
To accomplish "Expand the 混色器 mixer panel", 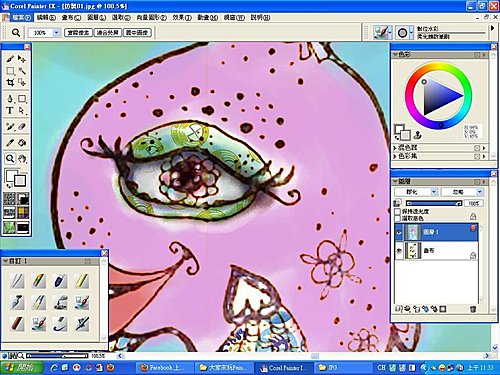I will tap(395, 147).
